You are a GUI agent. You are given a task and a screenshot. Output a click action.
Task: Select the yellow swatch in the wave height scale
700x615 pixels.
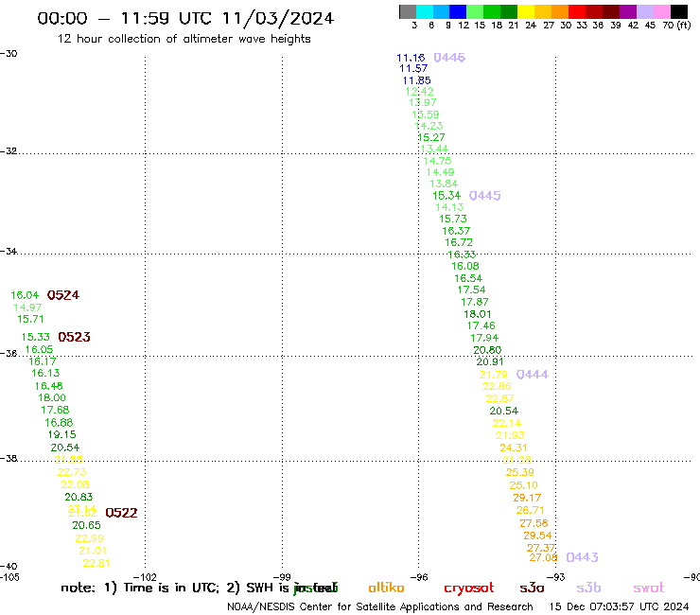526,11
